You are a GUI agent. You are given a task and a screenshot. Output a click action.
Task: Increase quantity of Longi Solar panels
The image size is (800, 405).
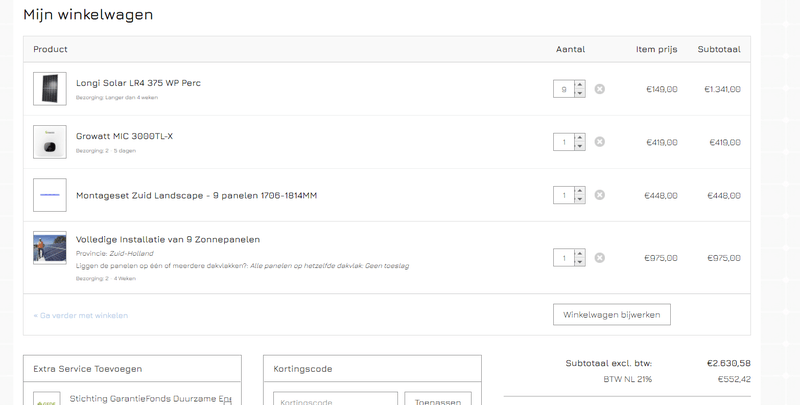pos(580,85)
